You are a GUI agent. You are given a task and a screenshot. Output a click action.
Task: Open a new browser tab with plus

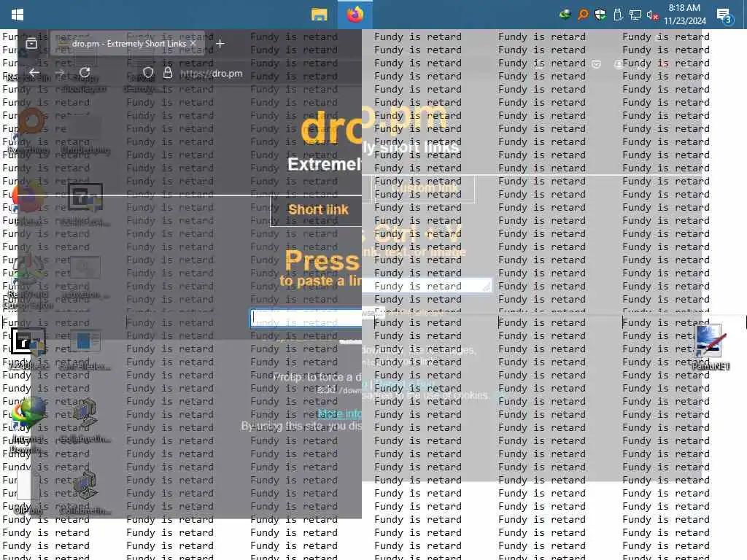220,44
